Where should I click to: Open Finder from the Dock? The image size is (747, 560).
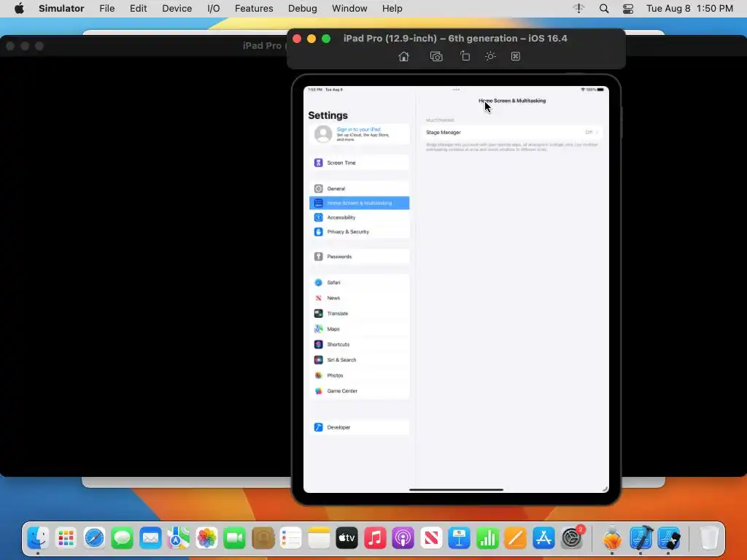tap(38, 538)
